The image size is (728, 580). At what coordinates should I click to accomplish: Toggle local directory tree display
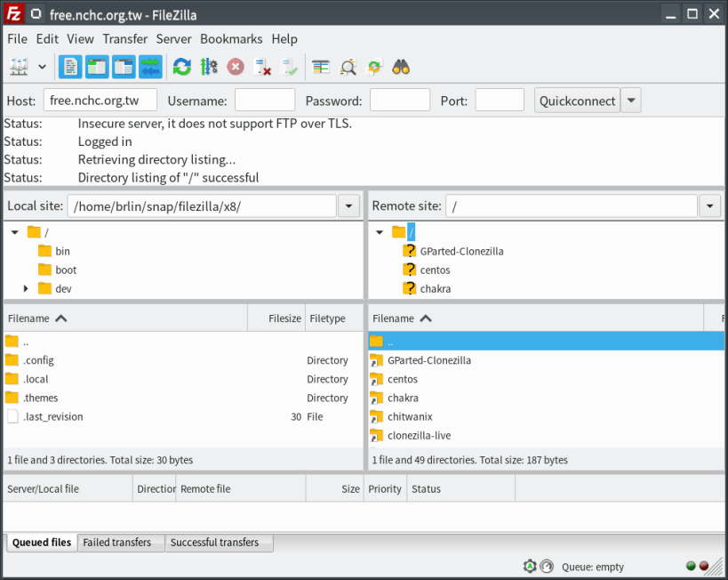pos(97,67)
